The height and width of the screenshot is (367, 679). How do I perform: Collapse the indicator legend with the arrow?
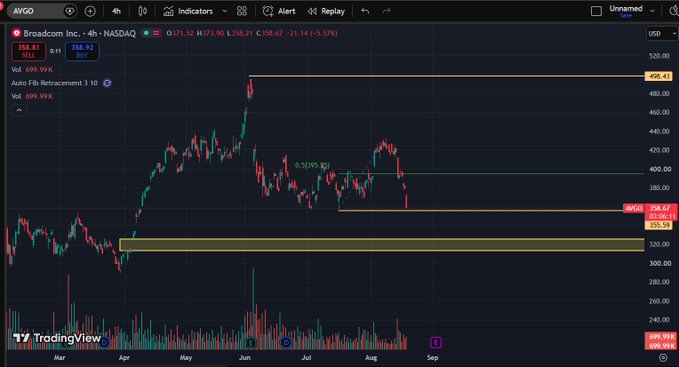pyautogui.click(x=19, y=110)
